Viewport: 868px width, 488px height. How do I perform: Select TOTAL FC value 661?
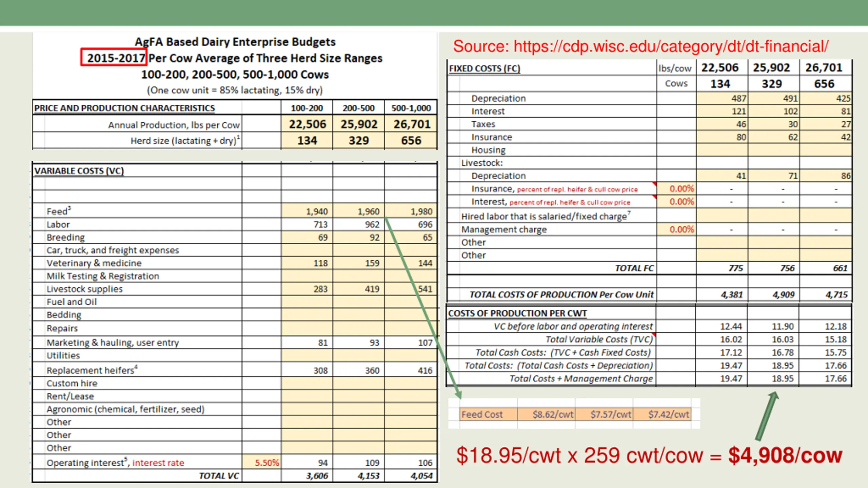click(x=840, y=268)
